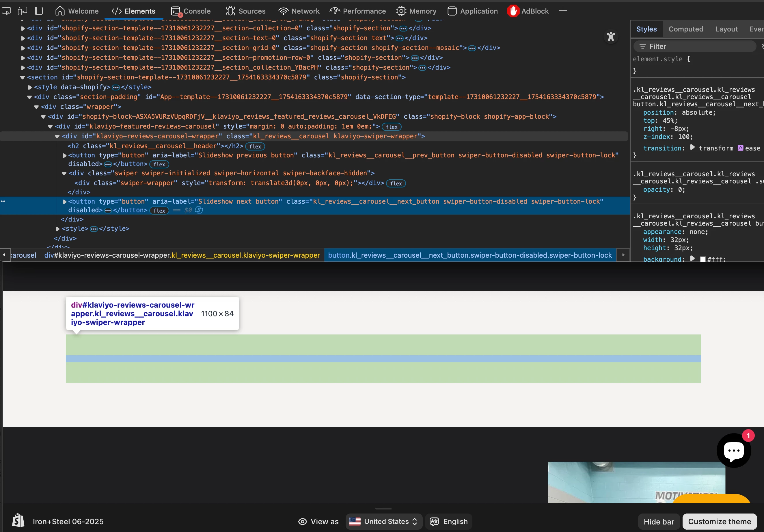Click the breadcrumb left scroll arrow
This screenshot has height=532, width=764.
(4, 255)
